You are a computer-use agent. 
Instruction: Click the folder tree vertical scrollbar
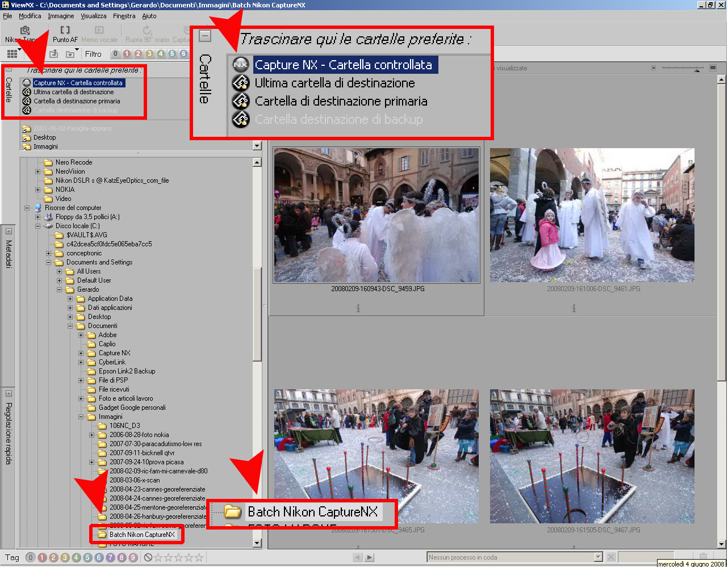(x=257, y=352)
